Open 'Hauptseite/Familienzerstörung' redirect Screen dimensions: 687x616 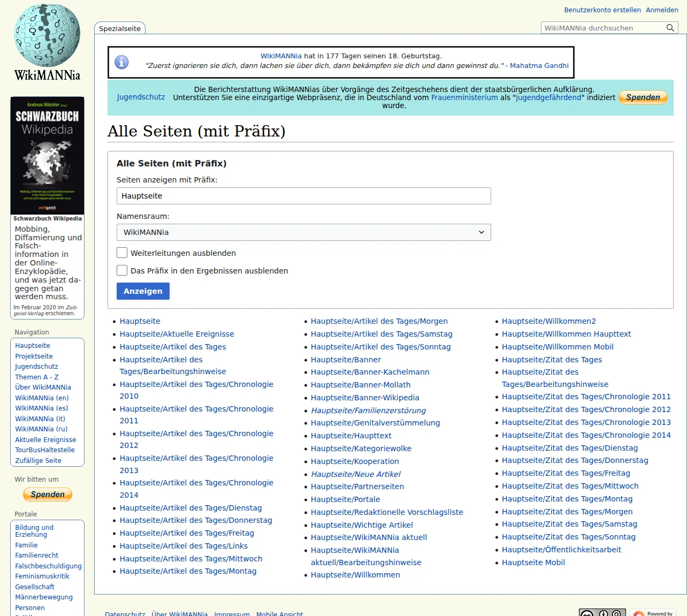(x=369, y=410)
